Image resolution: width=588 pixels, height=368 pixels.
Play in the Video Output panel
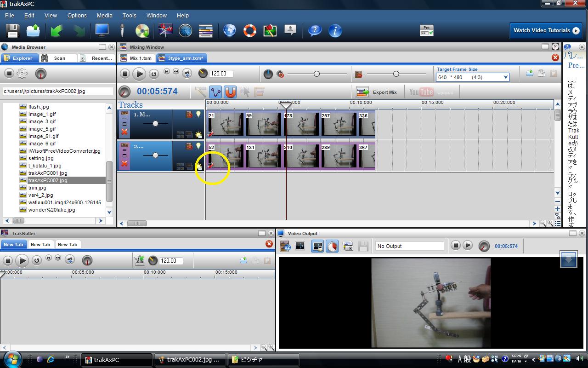(468, 246)
